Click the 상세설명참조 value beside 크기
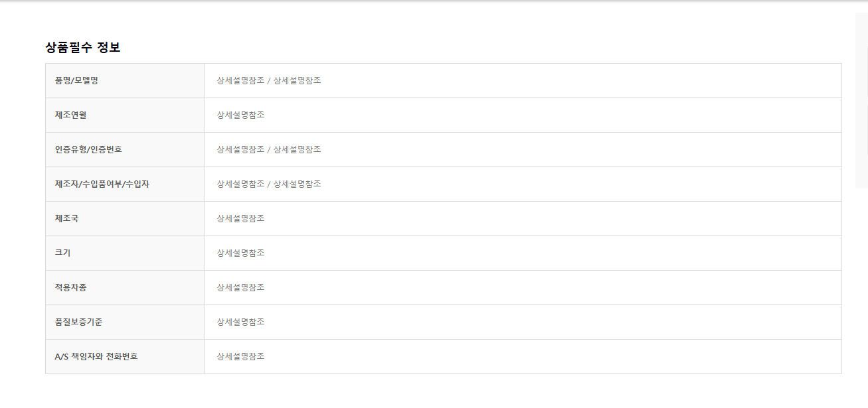This screenshot has height=408, width=868. tap(240, 253)
